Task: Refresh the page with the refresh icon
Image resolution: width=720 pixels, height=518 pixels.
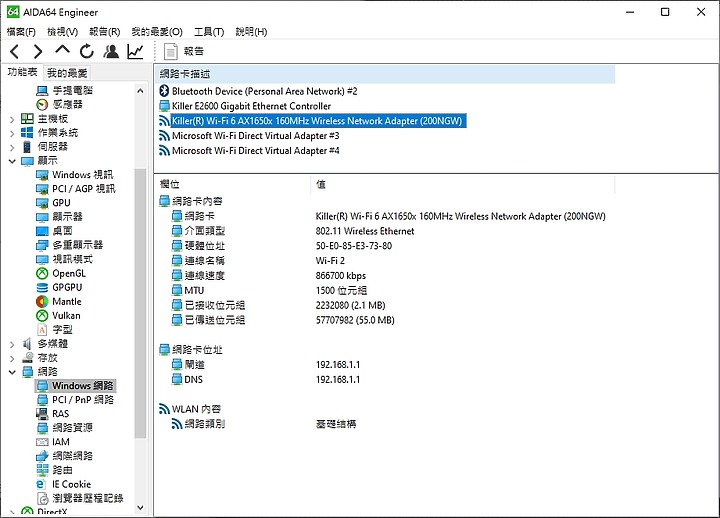Action: (x=86, y=51)
